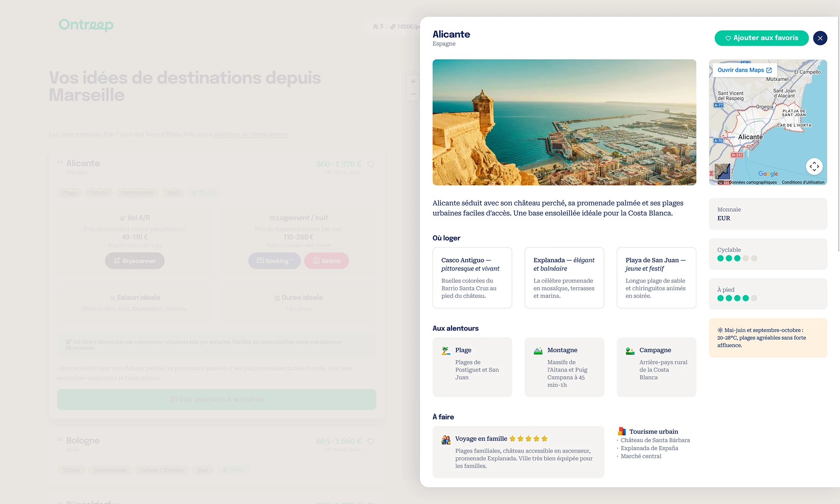Click the El Campello label on map
840x504 pixels.
807,72
